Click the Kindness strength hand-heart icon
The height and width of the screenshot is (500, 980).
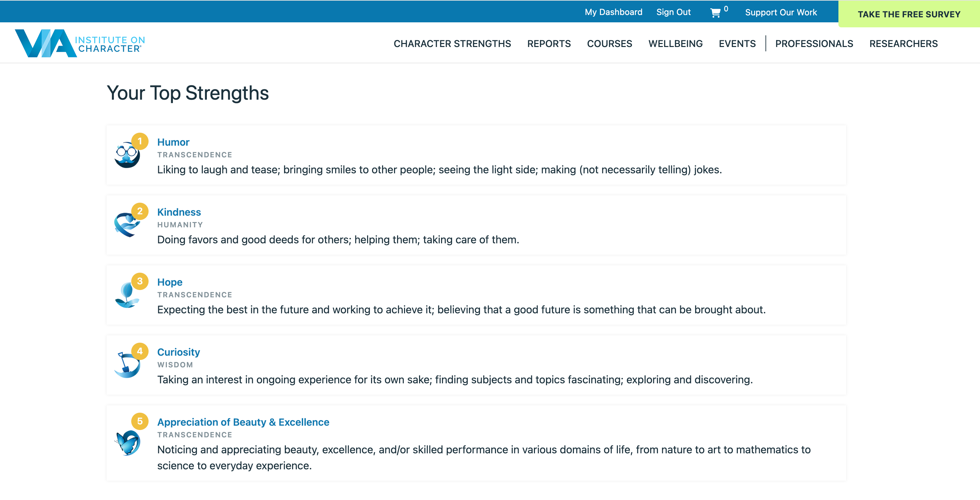pos(127,225)
